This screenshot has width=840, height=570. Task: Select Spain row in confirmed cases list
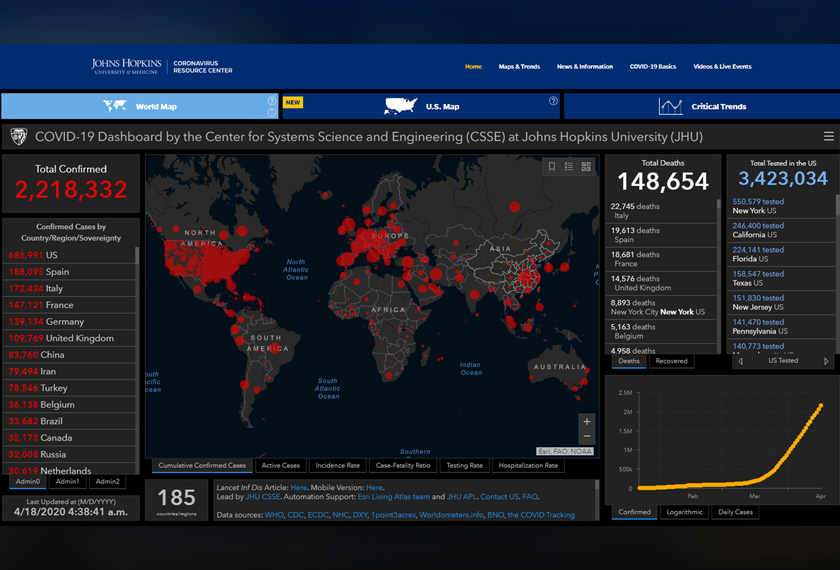coord(69,272)
